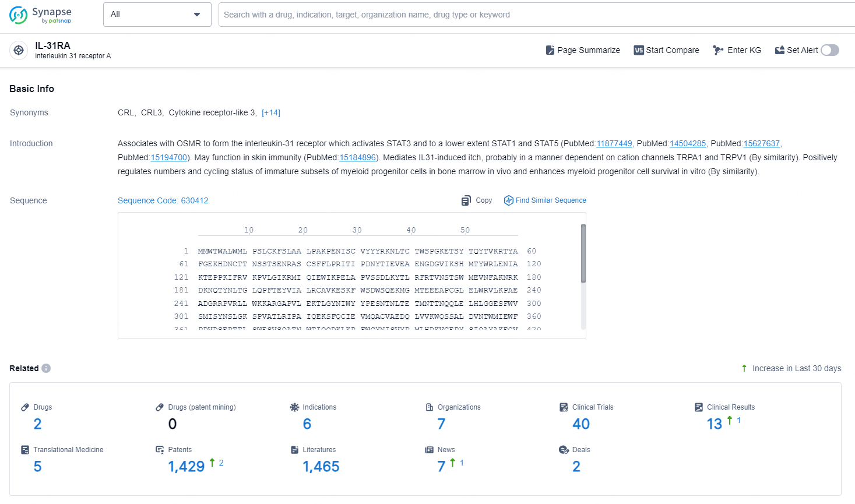Open the 1,465 Literatures results
Viewport: 855px width, 504px height.
click(321, 467)
